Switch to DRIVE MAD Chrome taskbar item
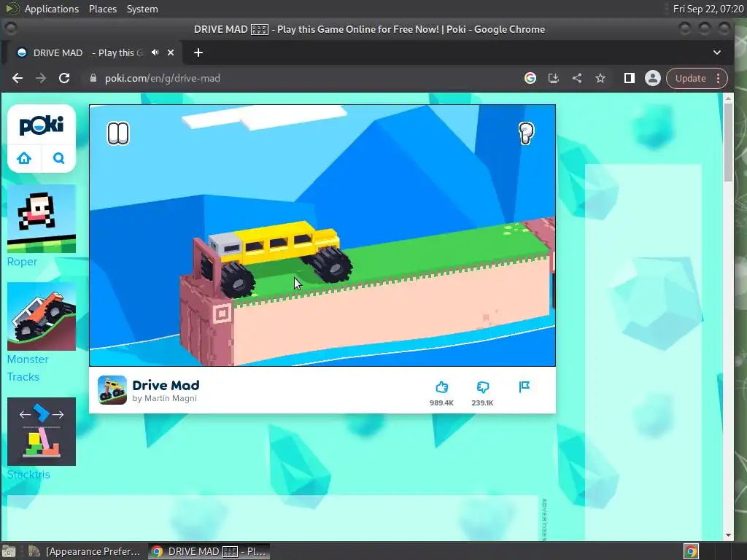 pos(209,551)
